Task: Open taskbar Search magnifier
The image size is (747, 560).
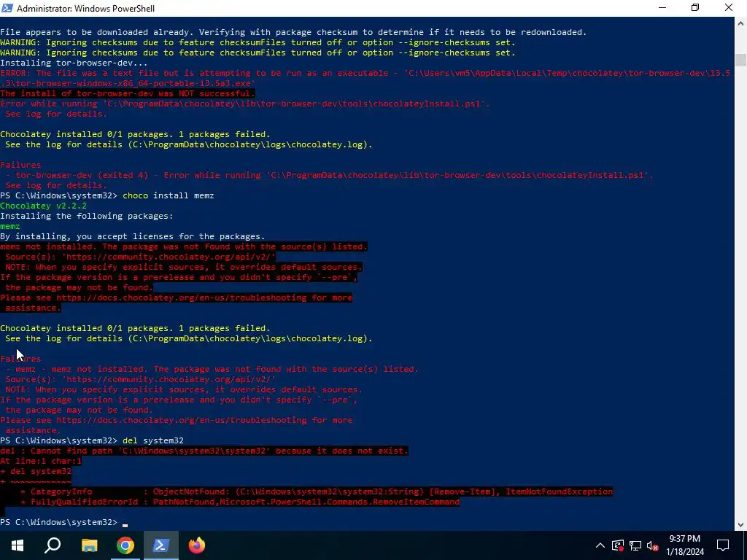Action: (53, 545)
